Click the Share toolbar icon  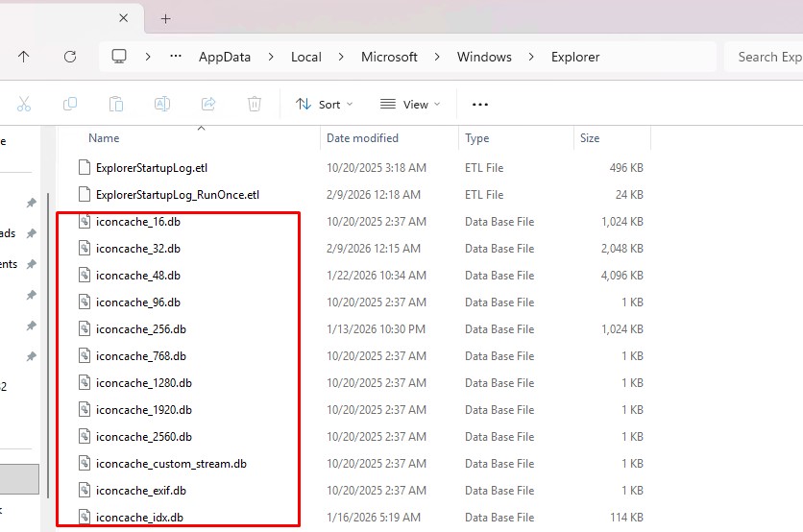click(x=208, y=104)
